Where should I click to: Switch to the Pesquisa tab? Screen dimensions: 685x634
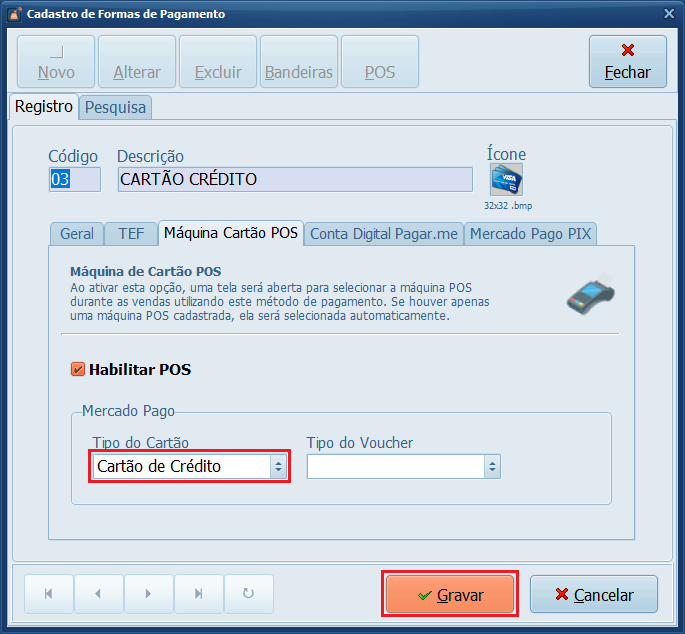(x=115, y=107)
